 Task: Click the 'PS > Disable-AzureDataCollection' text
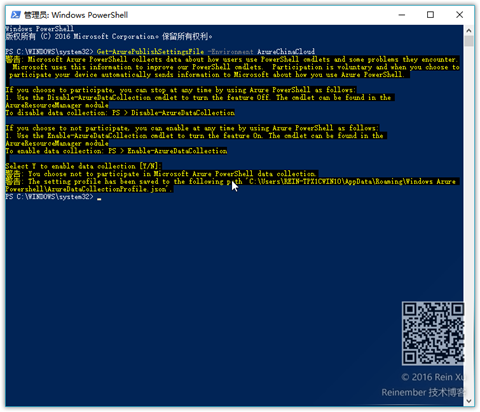[173, 113]
